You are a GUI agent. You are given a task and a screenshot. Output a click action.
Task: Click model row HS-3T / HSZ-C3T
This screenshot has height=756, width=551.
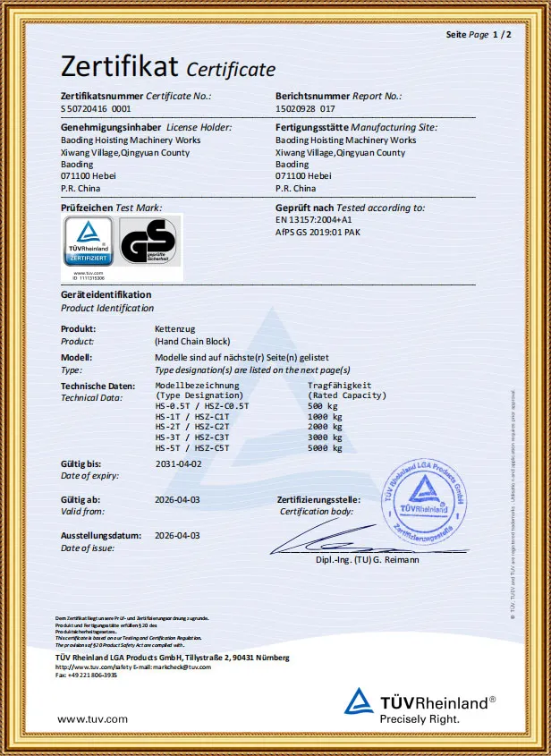tap(191, 437)
